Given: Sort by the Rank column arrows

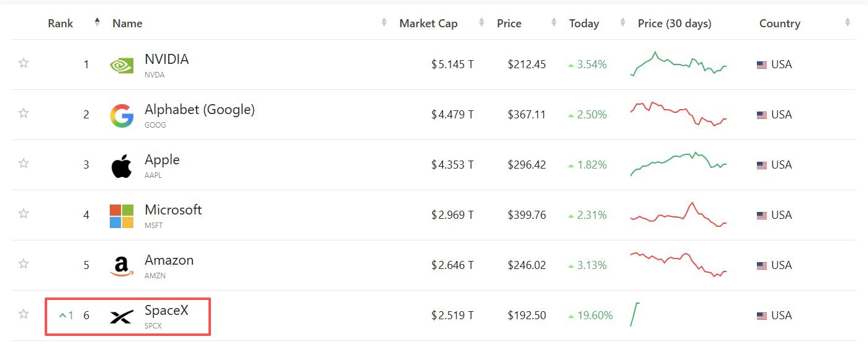Looking at the screenshot, I should coord(97,23).
